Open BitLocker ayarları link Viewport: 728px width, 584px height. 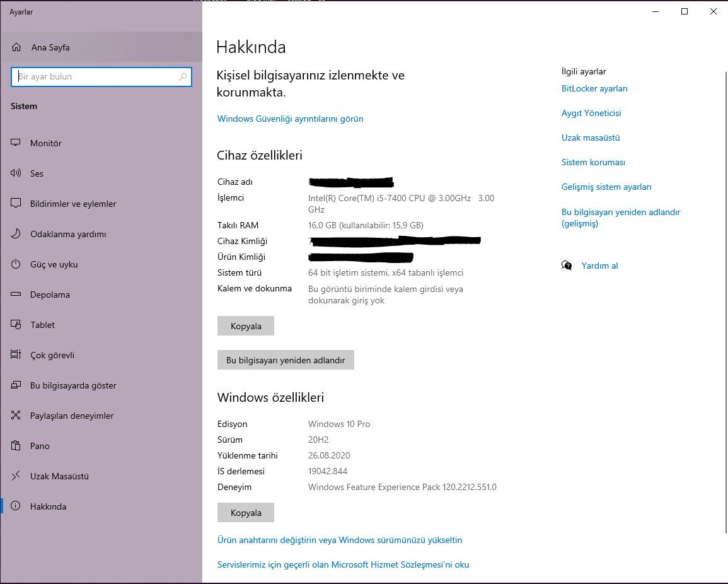pyautogui.click(x=594, y=88)
